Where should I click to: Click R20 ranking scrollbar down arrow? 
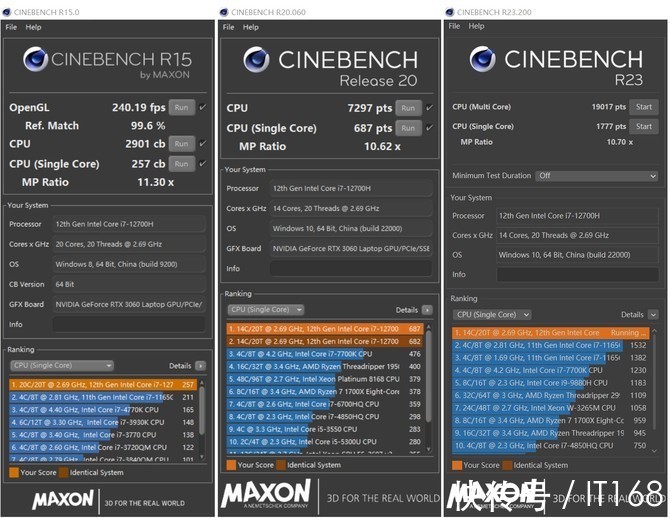[429, 449]
